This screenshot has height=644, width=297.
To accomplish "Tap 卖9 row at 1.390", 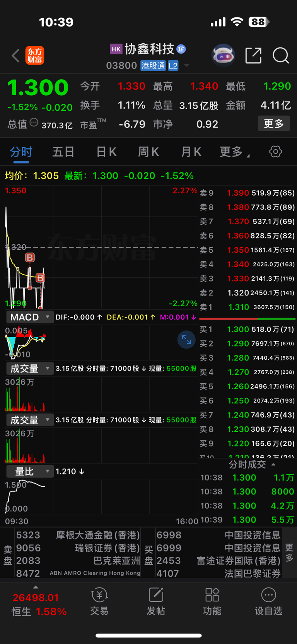I will click(247, 193).
